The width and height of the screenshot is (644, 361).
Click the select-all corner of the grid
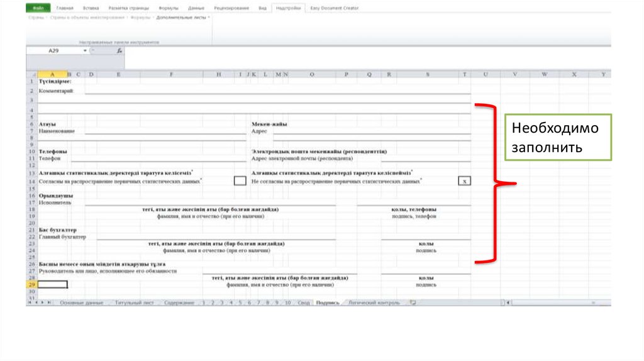tap(31, 74)
